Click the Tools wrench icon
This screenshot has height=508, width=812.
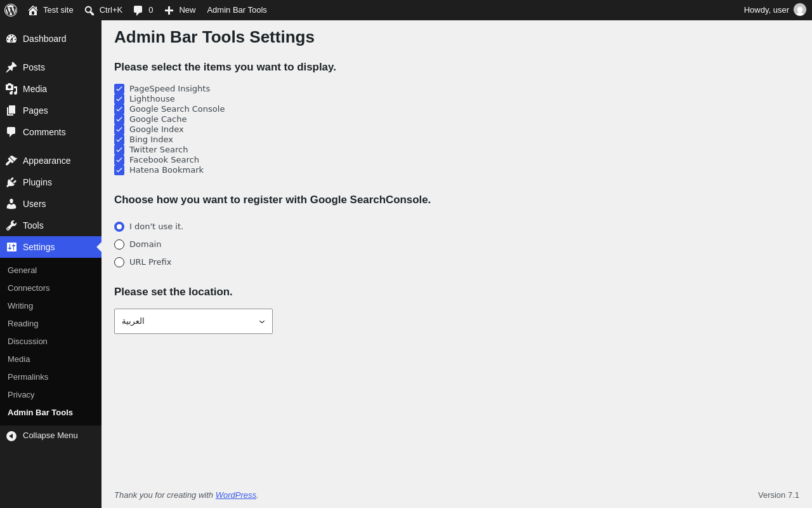(x=11, y=225)
